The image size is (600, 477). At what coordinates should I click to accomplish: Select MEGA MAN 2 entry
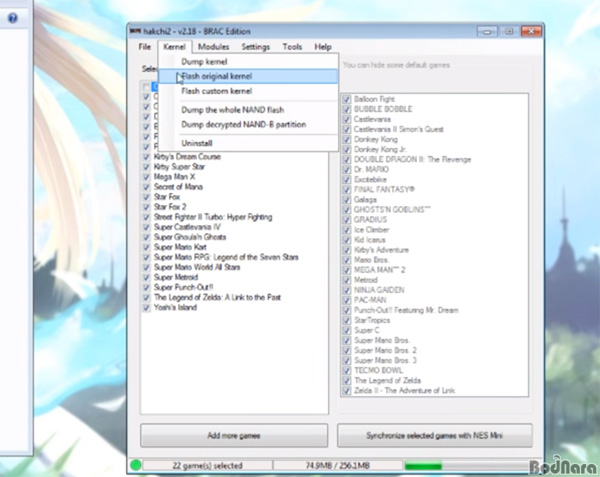380,270
